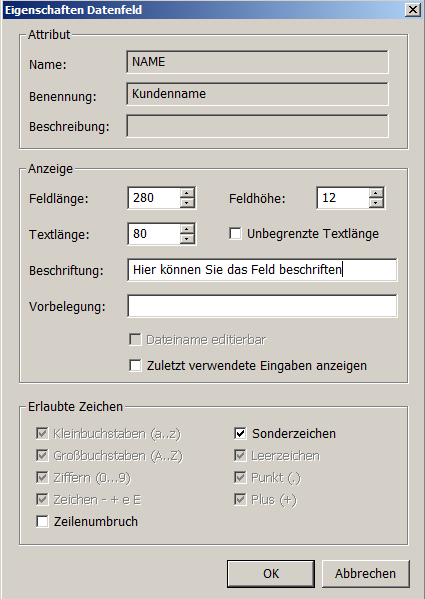The width and height of the screenshot is (425, 599).
Task: Increase Textlänge with the up arrow
Action: click(x=187, y=228)
